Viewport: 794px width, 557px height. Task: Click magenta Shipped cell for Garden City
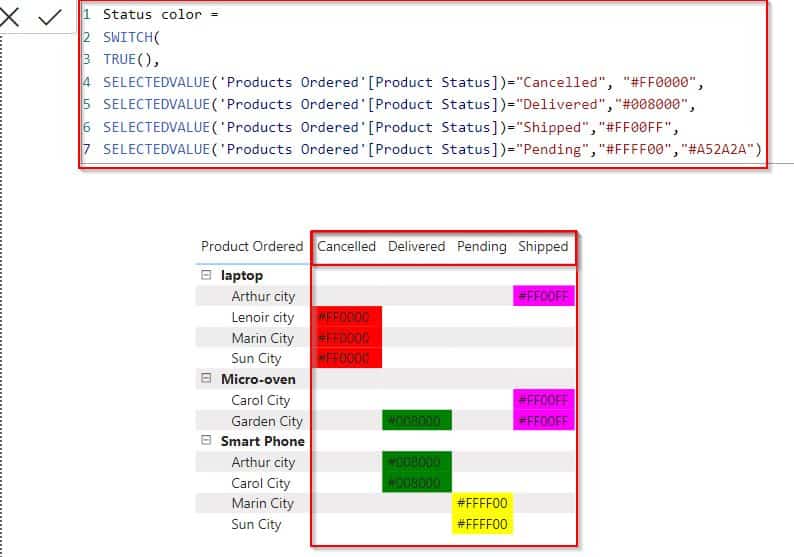click(543, 420)
